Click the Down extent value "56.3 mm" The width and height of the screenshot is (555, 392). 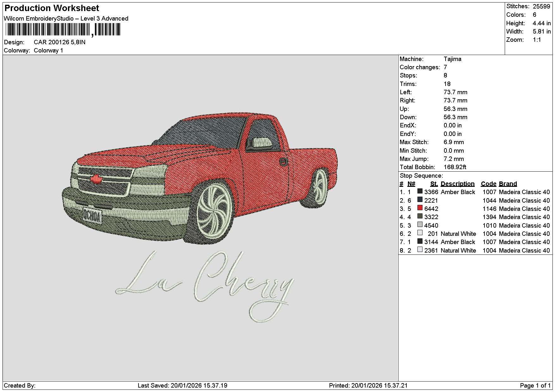coord(455,117)
